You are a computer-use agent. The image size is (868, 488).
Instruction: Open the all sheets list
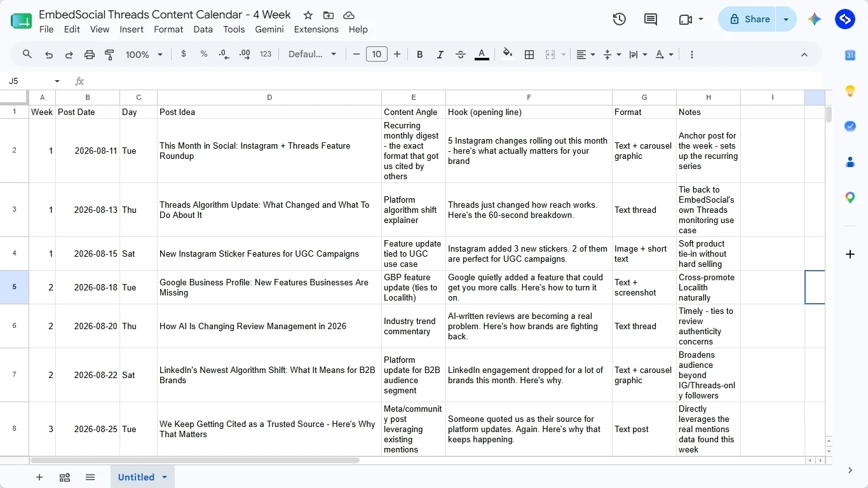point(90,477)
